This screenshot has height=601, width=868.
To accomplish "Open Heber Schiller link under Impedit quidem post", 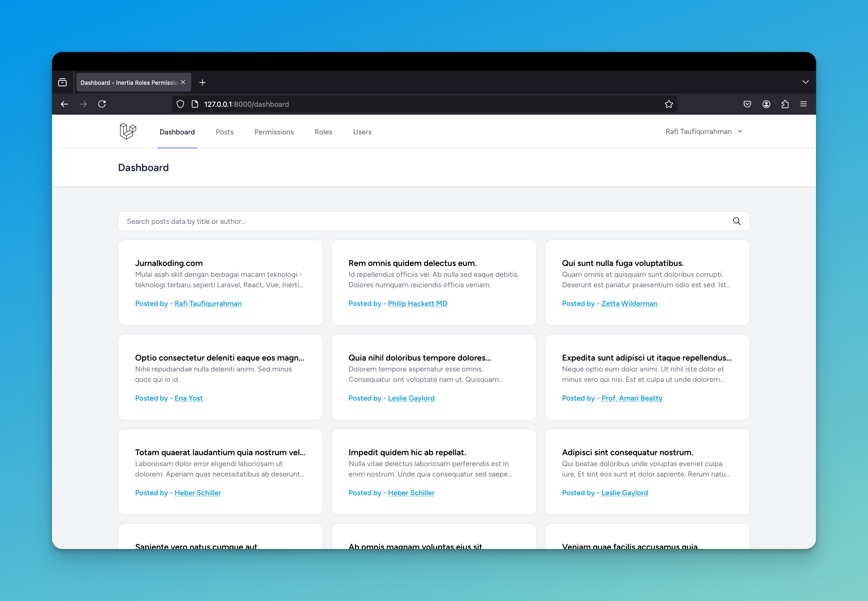I will tap(411, 493).
